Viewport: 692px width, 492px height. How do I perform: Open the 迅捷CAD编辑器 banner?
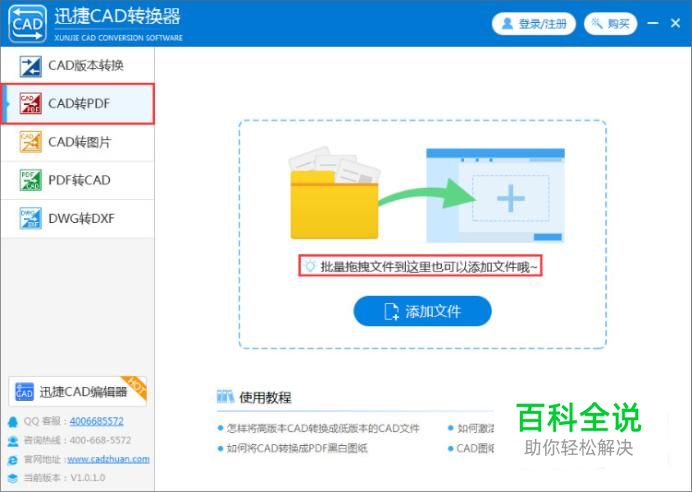[77, 391]
